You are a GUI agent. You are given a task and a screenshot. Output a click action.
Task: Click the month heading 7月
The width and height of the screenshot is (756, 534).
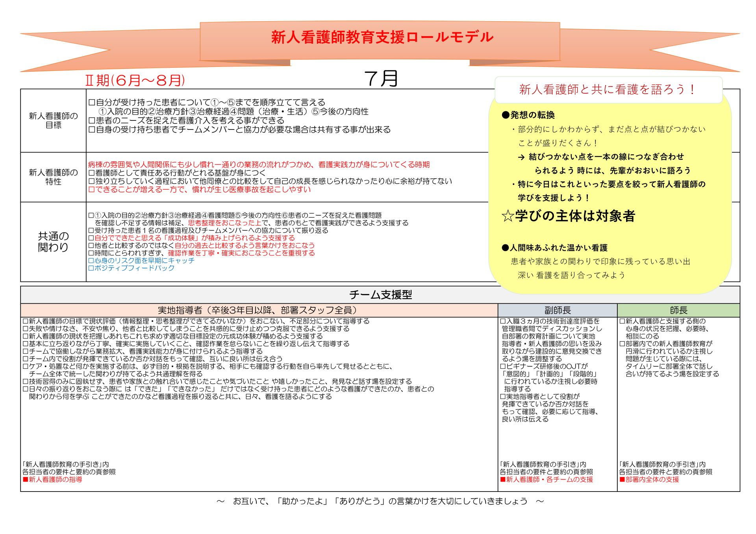pos(381,78)
